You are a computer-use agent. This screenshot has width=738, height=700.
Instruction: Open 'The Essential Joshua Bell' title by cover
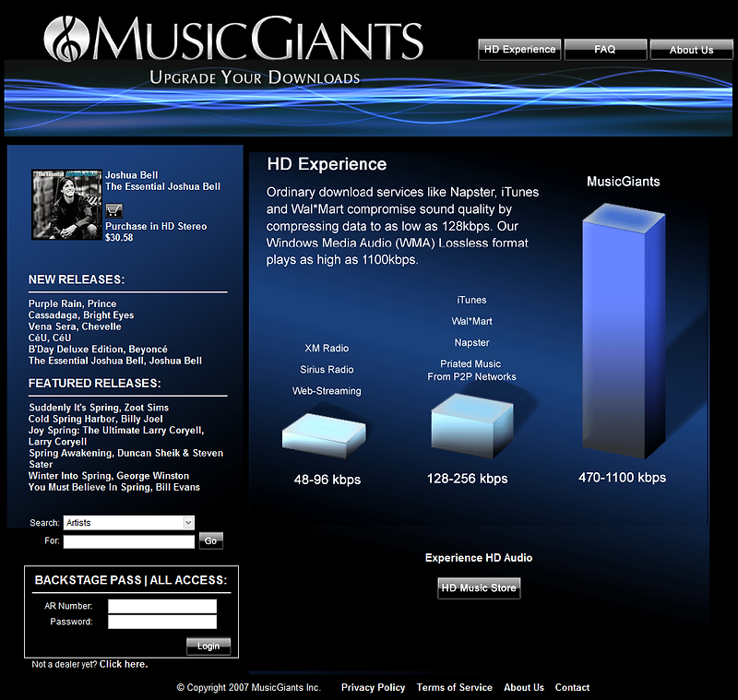[163, 186]
